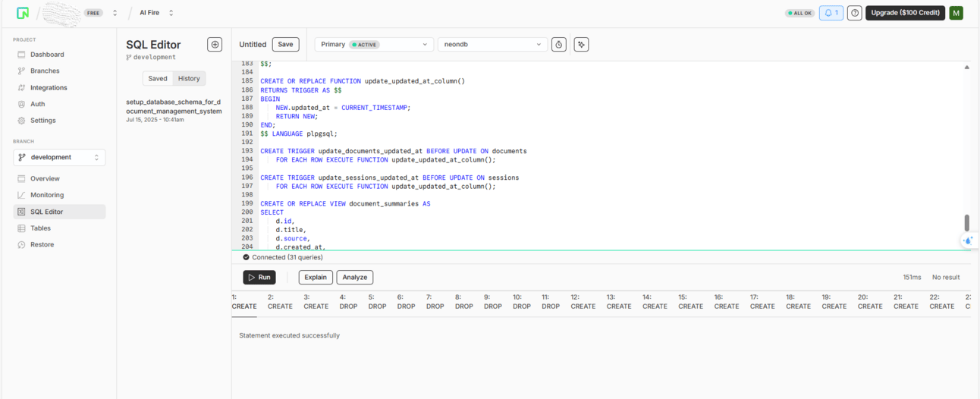Save the Untitled query
This screenshot has width=980, height=399.
pos(285,45)
